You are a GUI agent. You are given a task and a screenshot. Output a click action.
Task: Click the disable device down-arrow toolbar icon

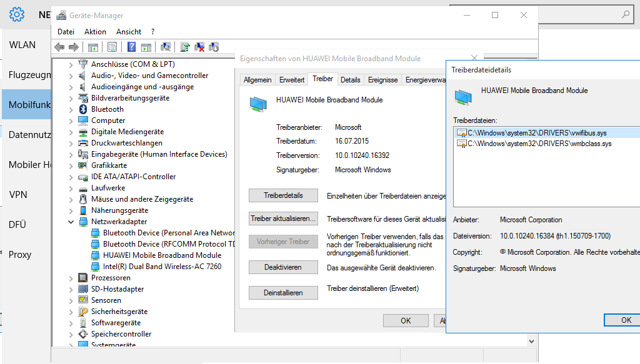point(214,47)
